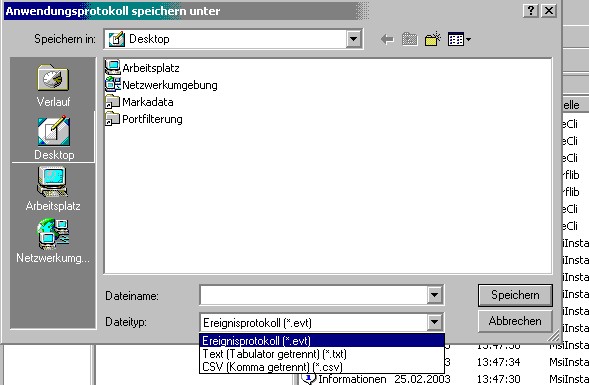
Task: Open the Verlauf history shortcut
Action: [x=53, y=85]
